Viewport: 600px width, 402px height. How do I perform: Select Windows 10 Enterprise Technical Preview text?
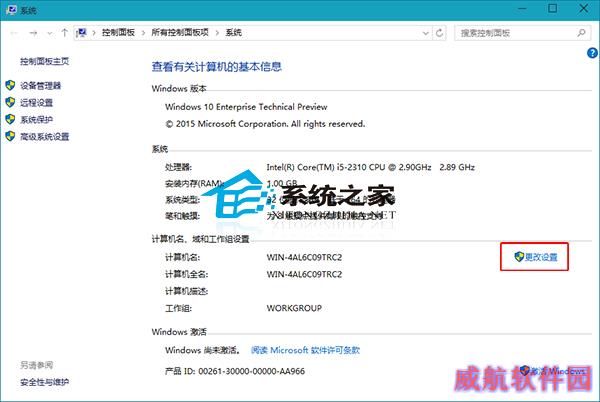click(x=246, y=107)
